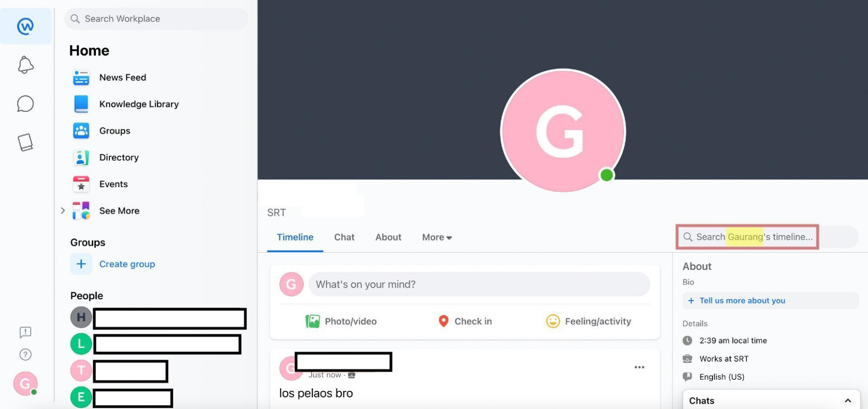Click the Create group link

127,264
